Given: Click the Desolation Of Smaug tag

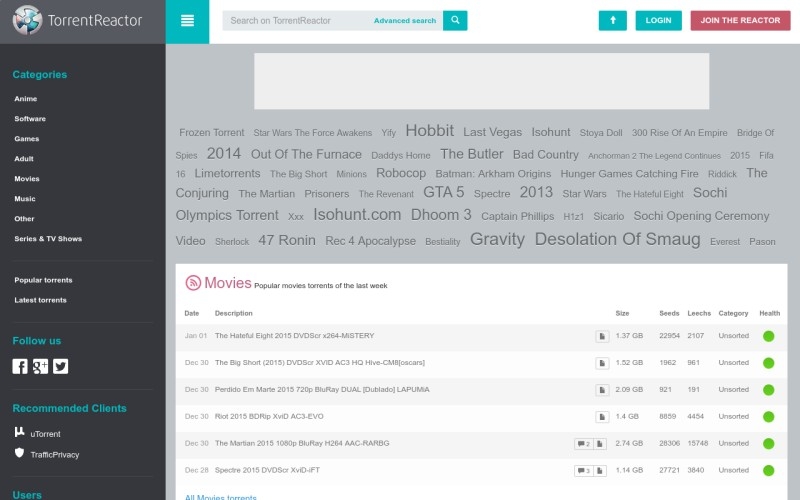Looking at the screenshot, I should (617, 239).
